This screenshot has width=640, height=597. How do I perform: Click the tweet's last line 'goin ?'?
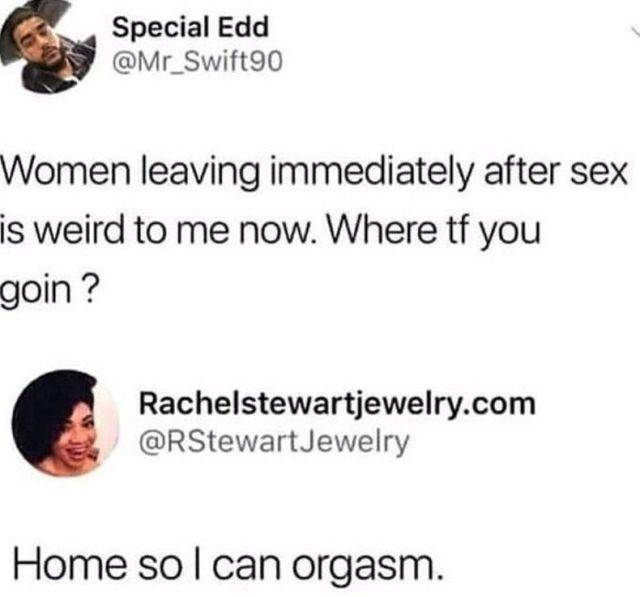pyautogui.click(x=50, y=291)
